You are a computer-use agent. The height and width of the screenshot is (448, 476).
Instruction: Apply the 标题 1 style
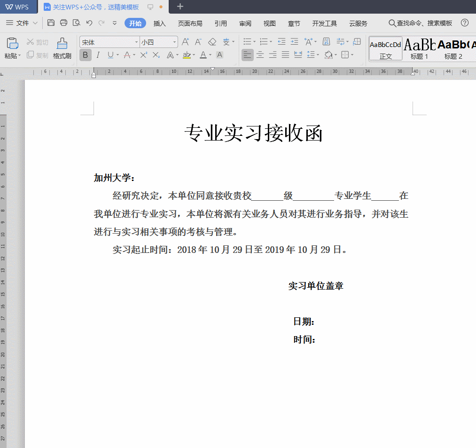tap(419, 48)
